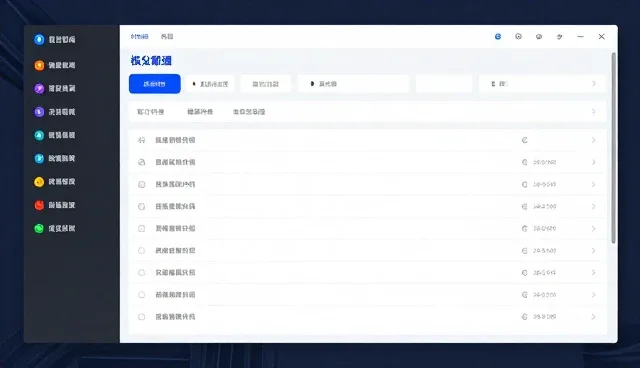640x368 pixels.
Task: Click the face-like gray icon in title bar
Action: pyautogui.click(x=539, y=37)
